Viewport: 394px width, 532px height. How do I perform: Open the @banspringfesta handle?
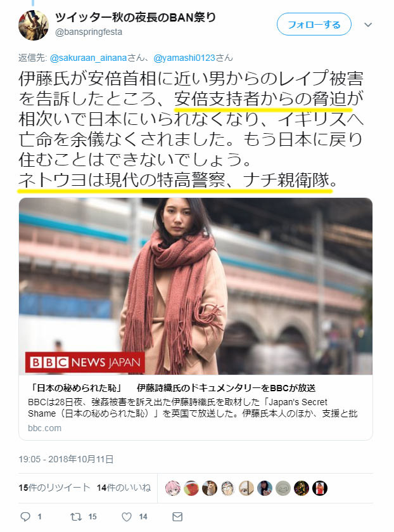pyautogui.click(x=89, y=32)
